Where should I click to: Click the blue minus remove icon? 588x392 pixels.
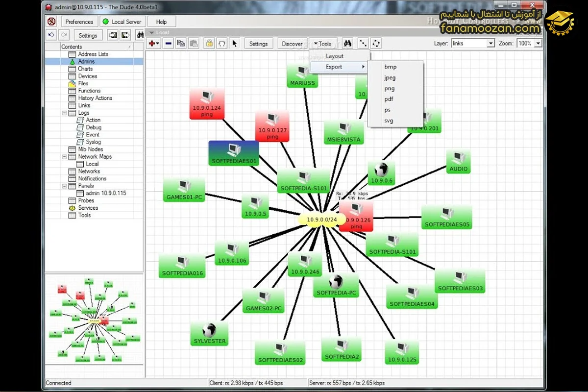(x=169, y=44)
